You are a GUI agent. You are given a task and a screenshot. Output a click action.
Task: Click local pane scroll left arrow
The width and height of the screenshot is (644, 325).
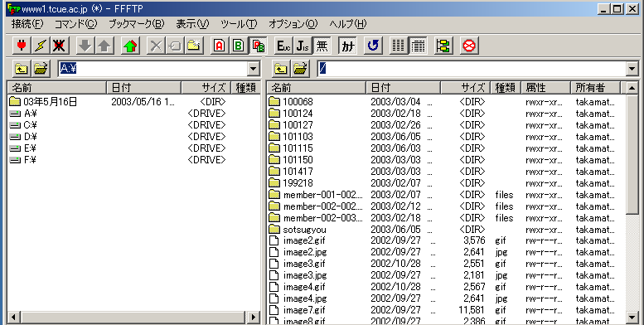tap(14, 318)
